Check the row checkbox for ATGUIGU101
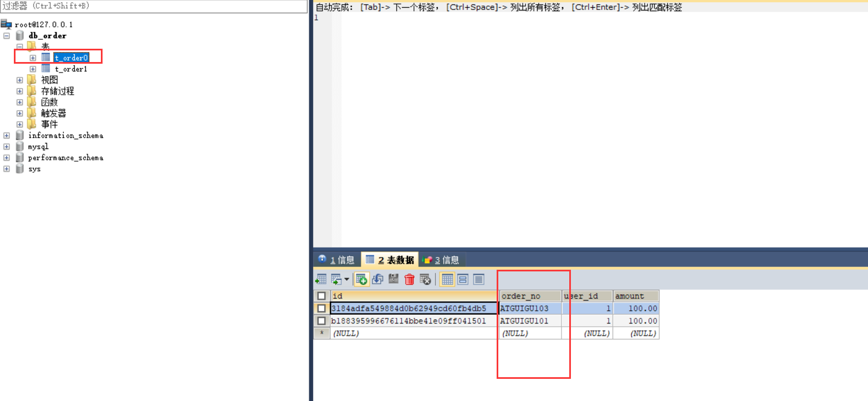This screenshot has height=401, width=868. pos(321,321)
